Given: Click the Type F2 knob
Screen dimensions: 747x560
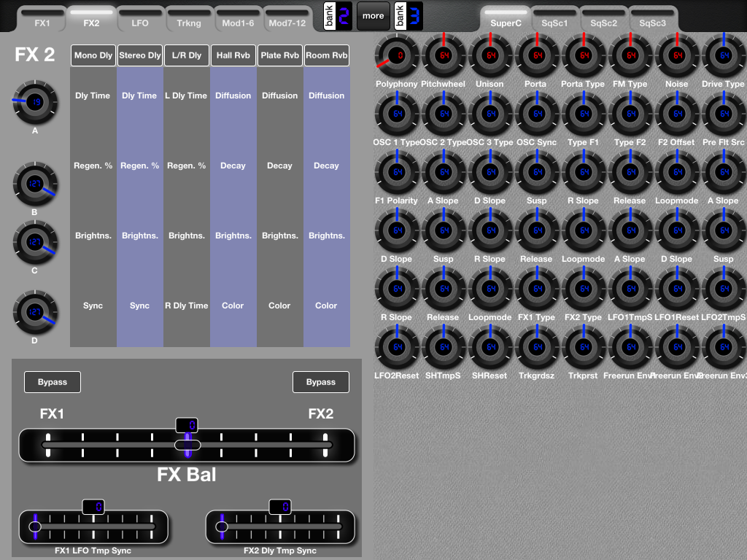Looking at the screenshot, I should [x=630, y=114].
